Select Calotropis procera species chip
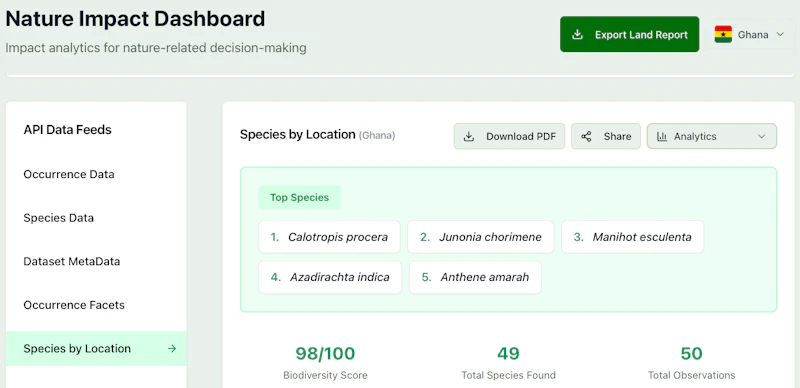This screenshot has width=800, height=388. pos(329,237)
